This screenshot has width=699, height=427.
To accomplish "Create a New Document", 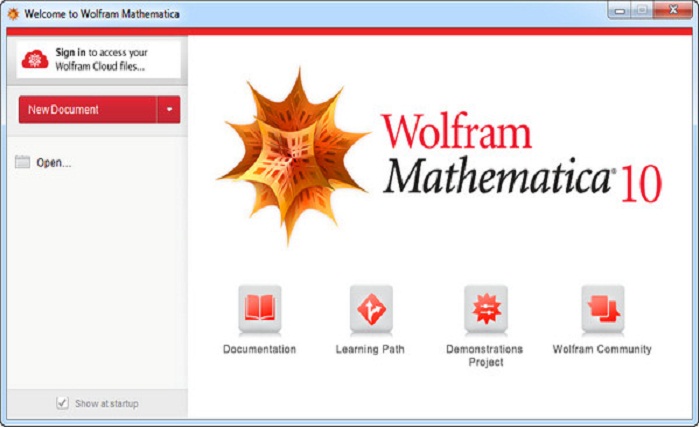I will [x=88, y=109].
